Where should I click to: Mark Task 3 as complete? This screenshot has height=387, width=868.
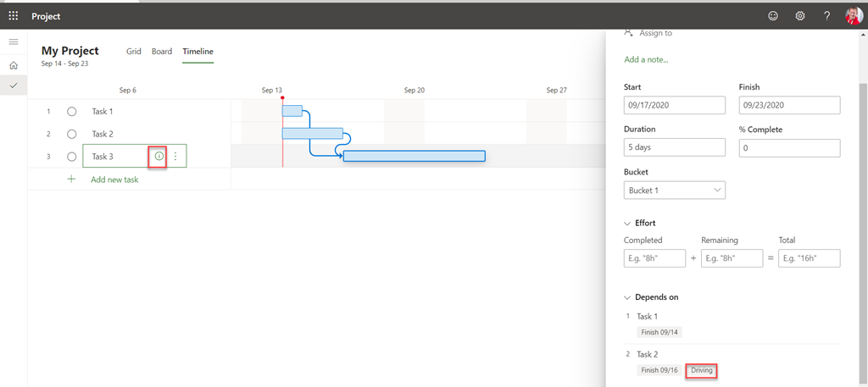72,157
